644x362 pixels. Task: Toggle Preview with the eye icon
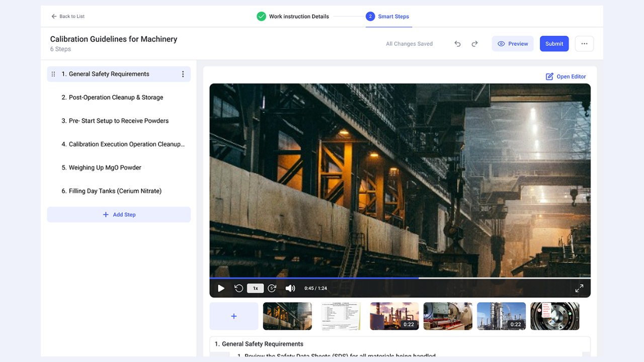[x=513, y=44]
